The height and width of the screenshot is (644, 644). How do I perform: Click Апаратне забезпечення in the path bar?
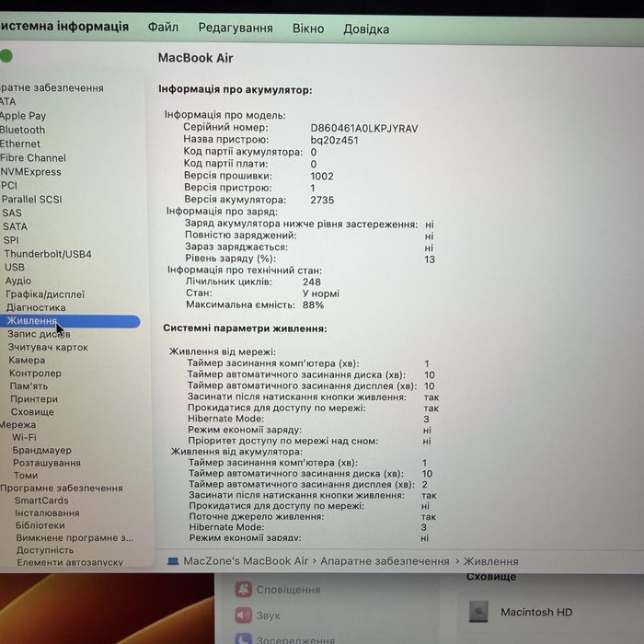point(385,561)
